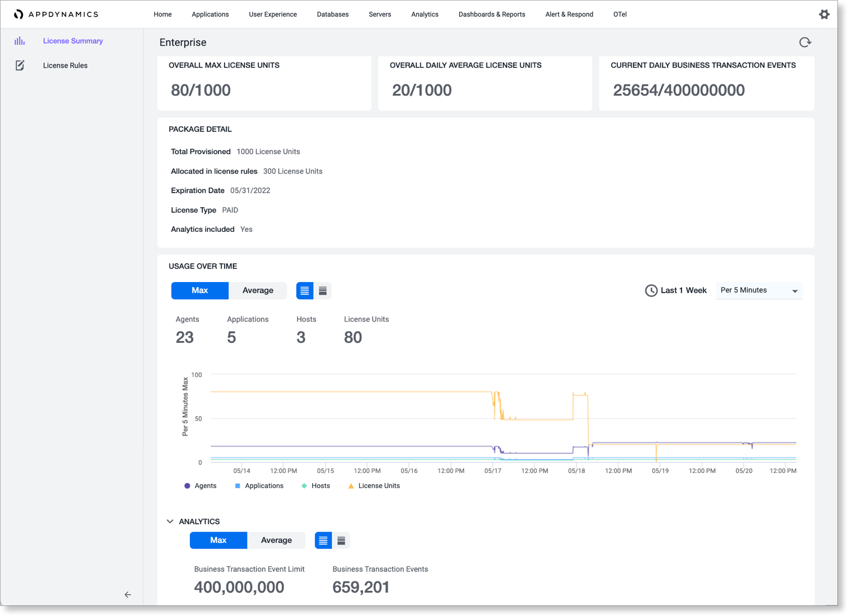Open the Applications menu
Viewport: 848px width, 616px height.
click(210, 15)
